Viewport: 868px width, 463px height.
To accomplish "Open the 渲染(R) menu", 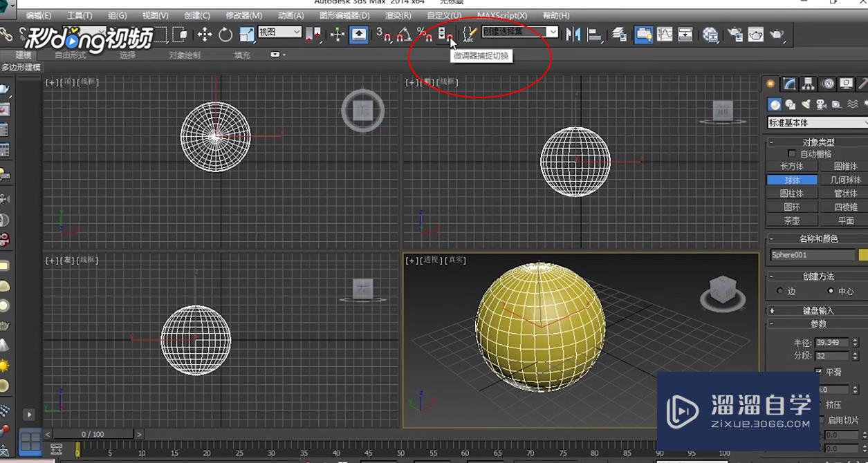I will [x=397, y=15].
